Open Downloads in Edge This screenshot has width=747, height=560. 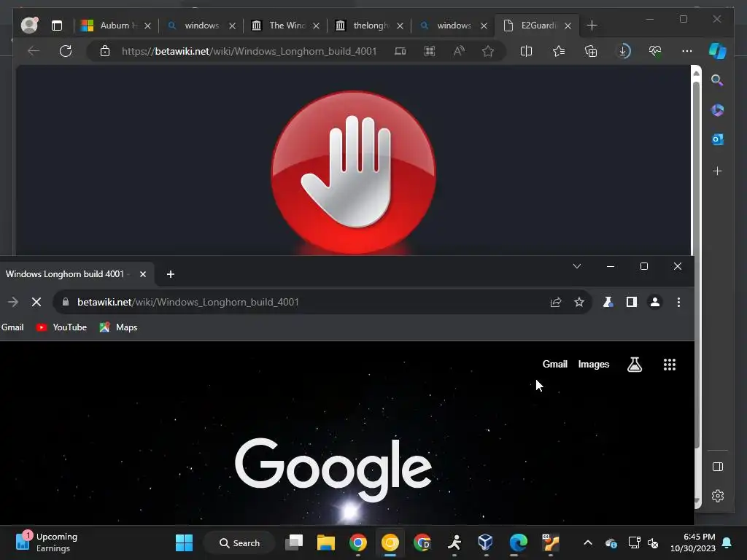pos(623,51)
